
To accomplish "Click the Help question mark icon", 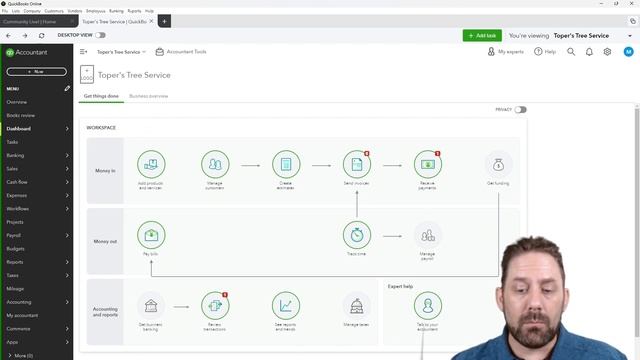I will [538, 52].
